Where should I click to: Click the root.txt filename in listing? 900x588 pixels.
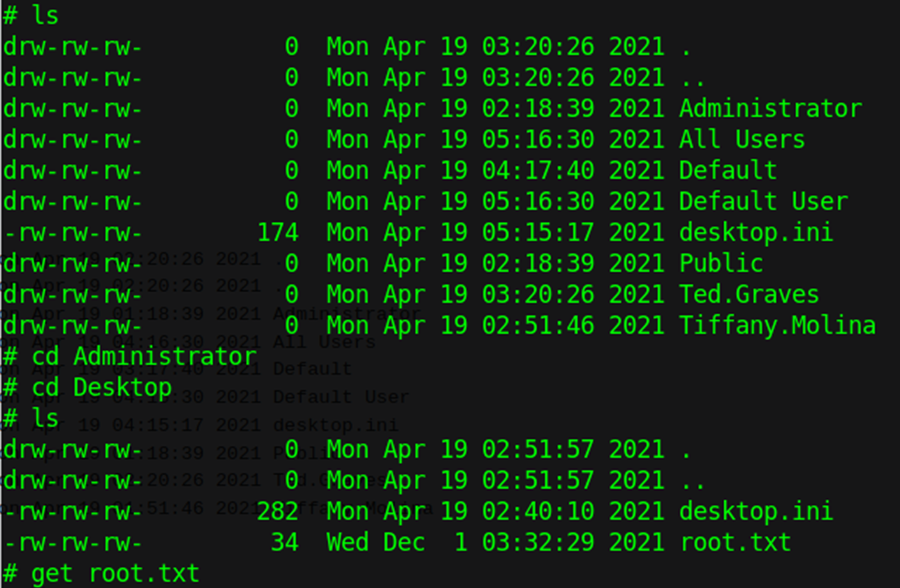click(735, 542)
